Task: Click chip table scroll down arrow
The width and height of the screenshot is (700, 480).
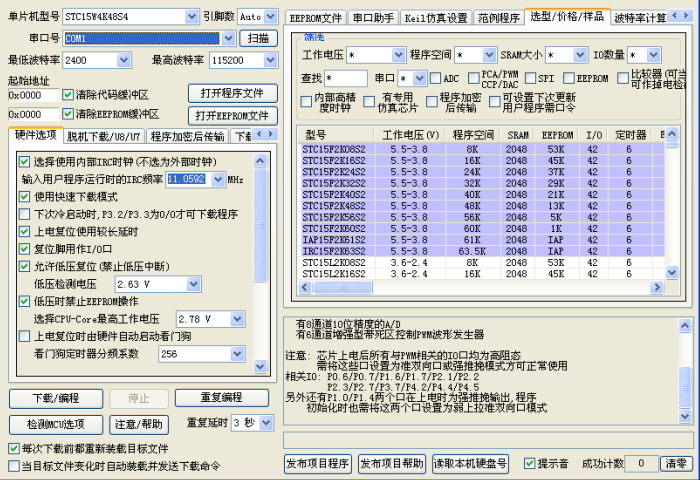Action: click(x=671, y=272)
